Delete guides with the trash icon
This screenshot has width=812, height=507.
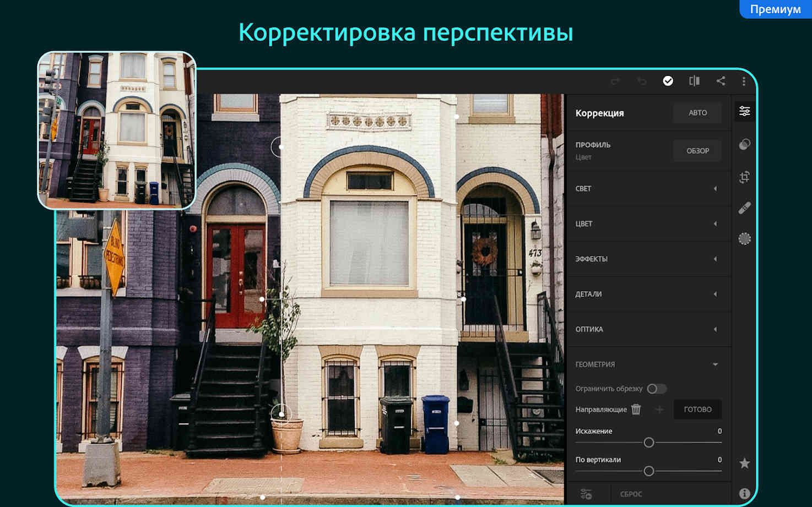636,409
